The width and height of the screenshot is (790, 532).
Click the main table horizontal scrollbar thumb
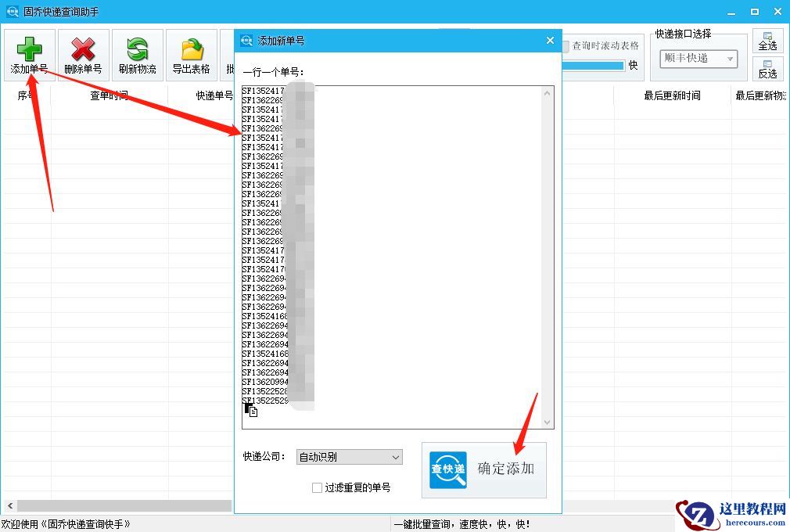[124, 505]
